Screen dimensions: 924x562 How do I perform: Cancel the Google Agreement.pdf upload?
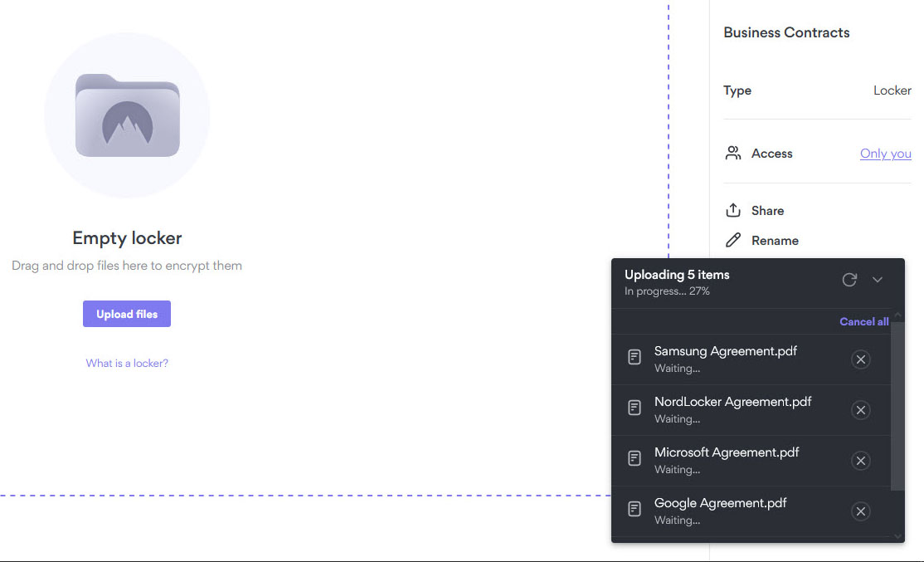[860, 511]
